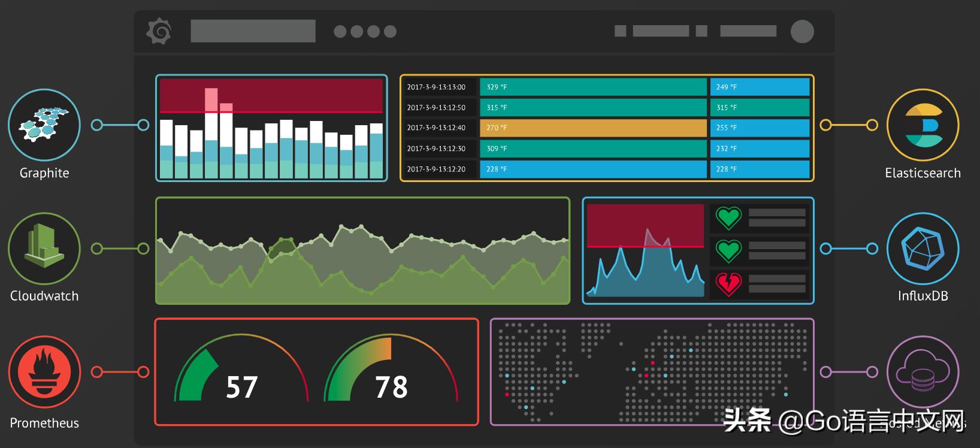The image size is (980, 448).
Task: Select the Cloudwatch green cube icon
Action: tap(44, 248)
